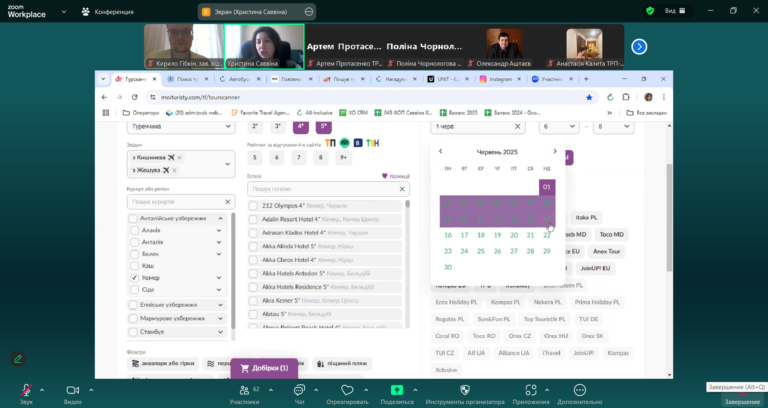Screen dimensions: 768x408
Task: Open the More options ellipsis icon in Zoom
Action: [579, 390]
